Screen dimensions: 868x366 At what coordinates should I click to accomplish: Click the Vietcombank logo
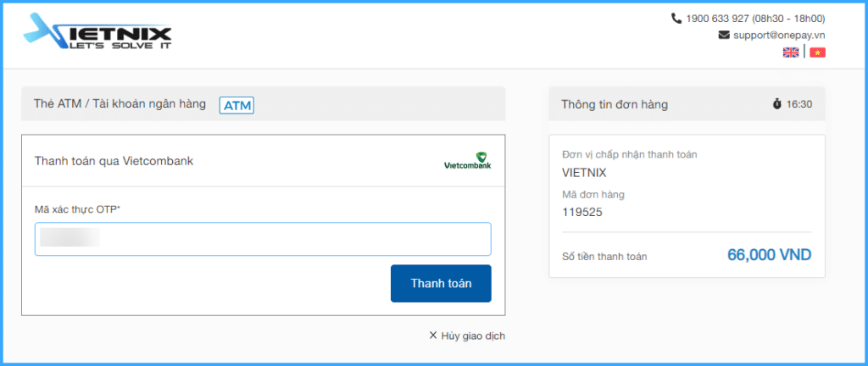468,161
